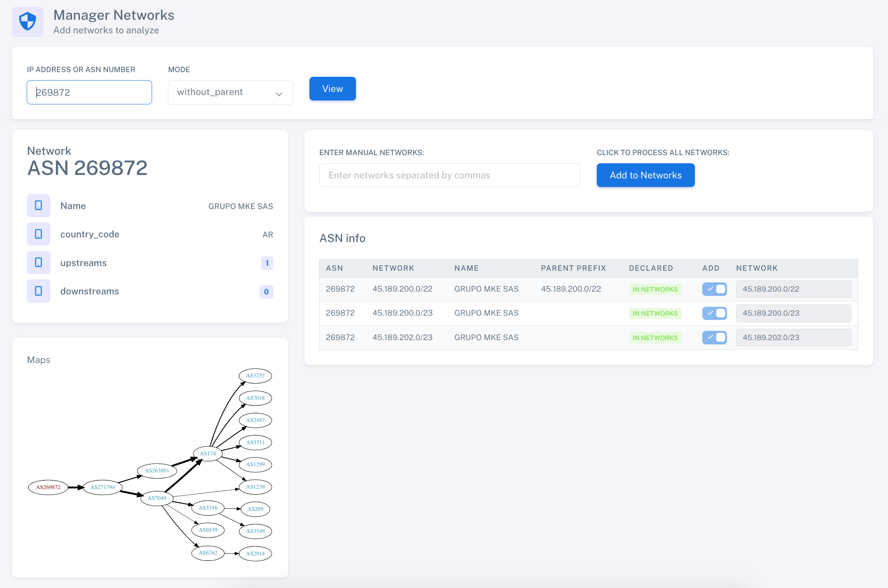Toggle add switch for 45.189.200.0/22
This screenshot has height=588, width=888.
(x=714, y=289)
